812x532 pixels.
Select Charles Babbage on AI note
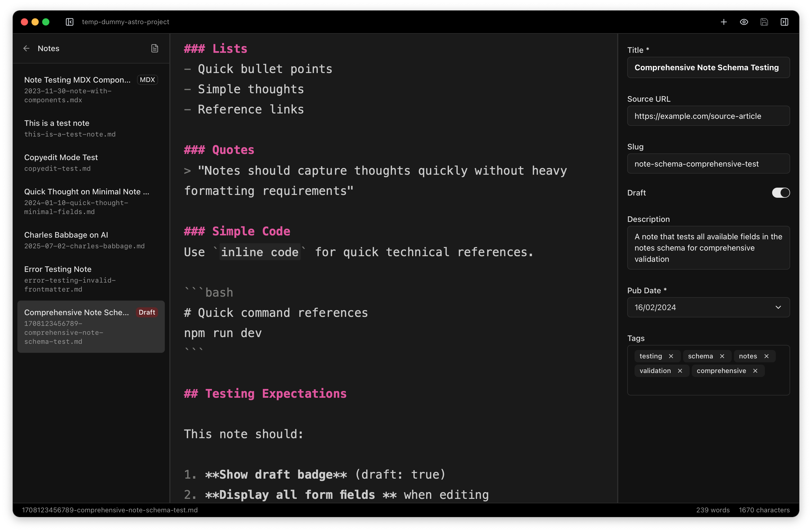coord(91,240)
